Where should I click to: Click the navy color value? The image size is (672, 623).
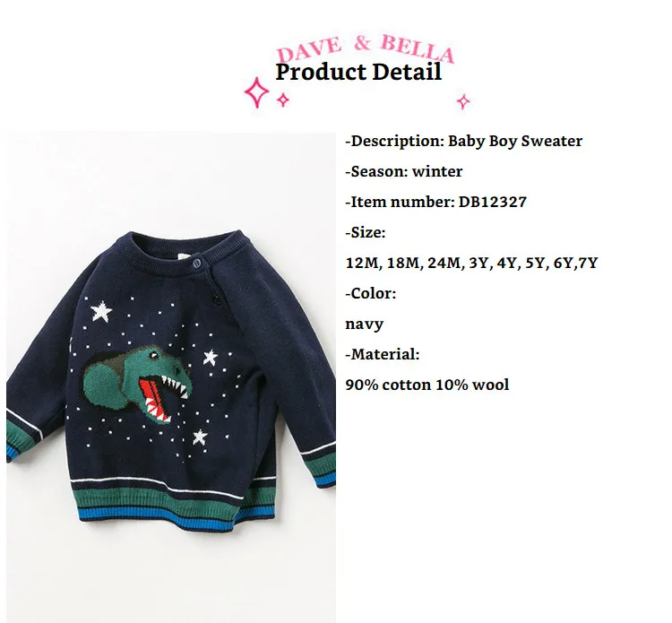point(365,324)
